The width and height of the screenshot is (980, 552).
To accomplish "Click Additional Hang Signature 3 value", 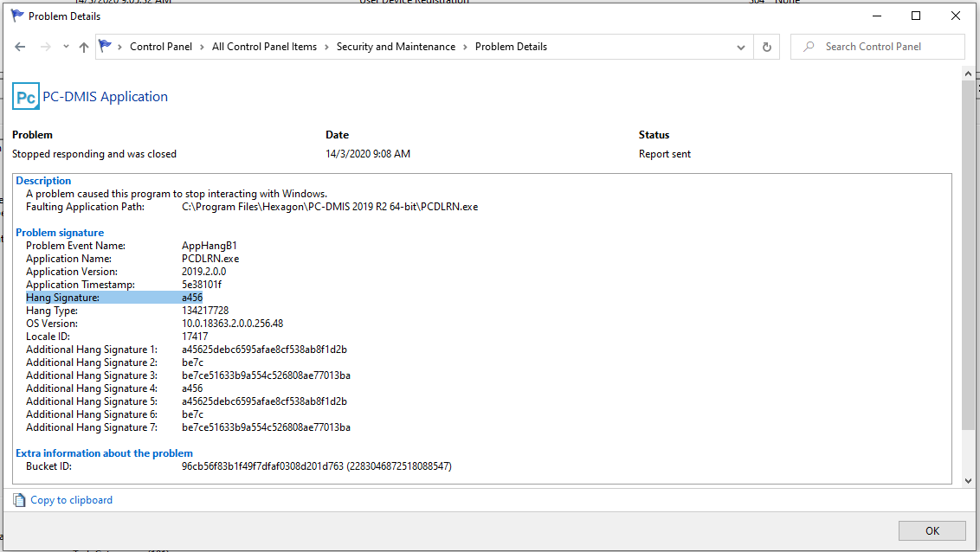I will pos(267,375).
